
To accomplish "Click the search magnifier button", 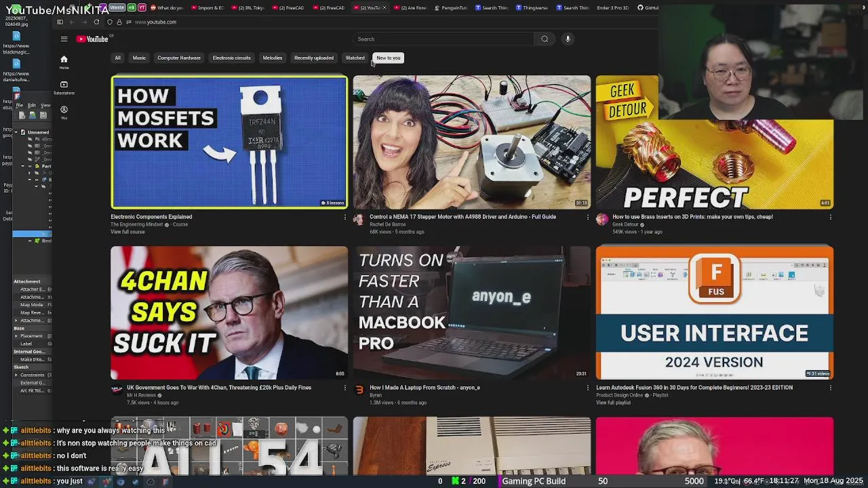I will click(x=545, y=39).
